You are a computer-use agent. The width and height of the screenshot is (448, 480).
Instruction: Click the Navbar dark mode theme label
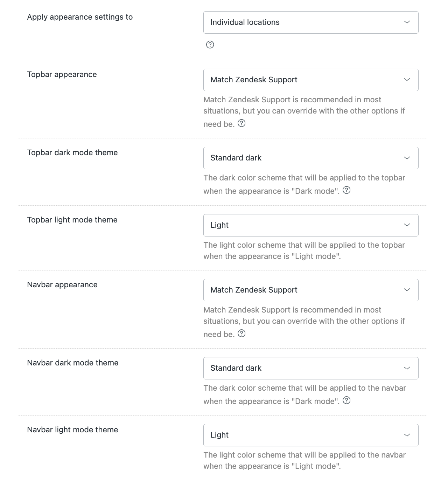tap(73, 363)
